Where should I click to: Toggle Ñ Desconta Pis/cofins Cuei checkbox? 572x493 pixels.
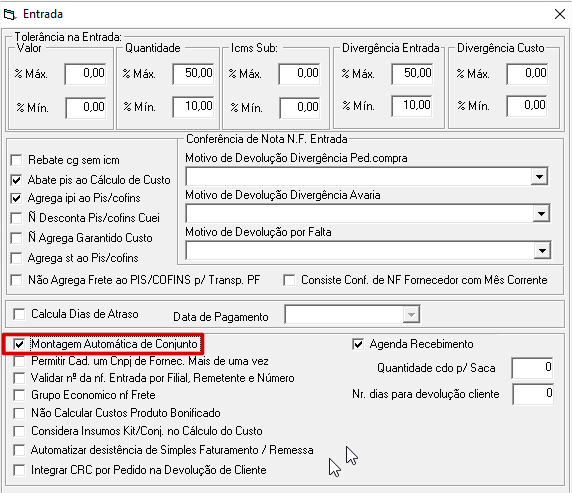(16, 218)
